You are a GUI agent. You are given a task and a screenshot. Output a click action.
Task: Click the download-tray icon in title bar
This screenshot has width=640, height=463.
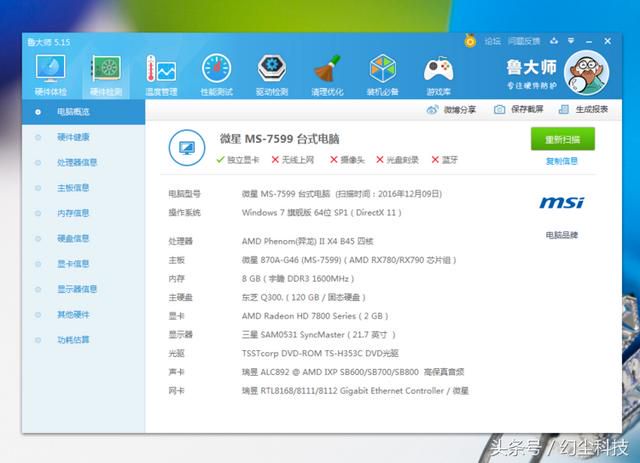(x=554, y=41)
